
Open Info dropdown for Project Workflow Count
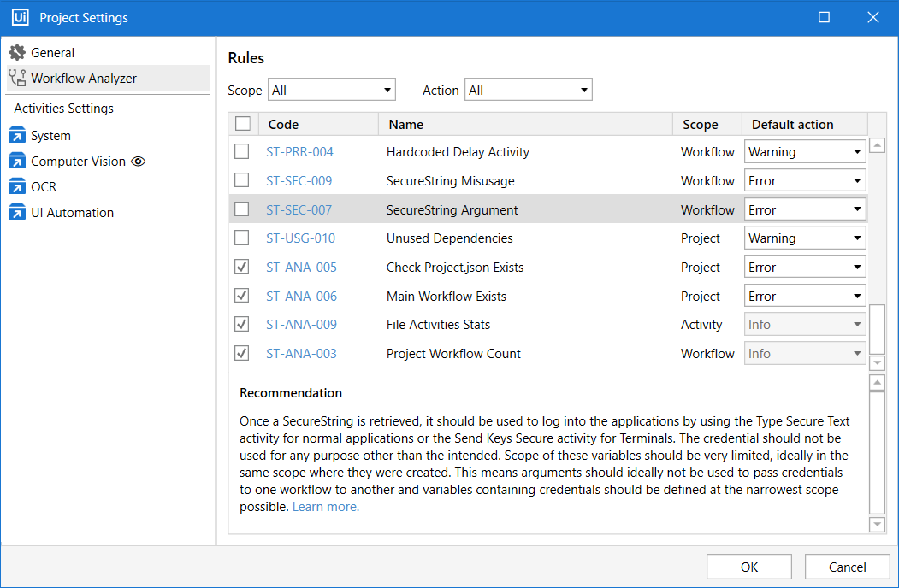pyautogui.click(x=805, y=354)
